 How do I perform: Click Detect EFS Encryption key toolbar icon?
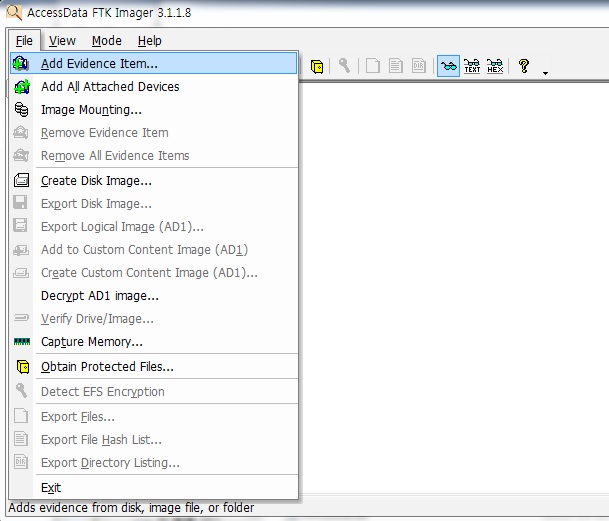[344, 66]
